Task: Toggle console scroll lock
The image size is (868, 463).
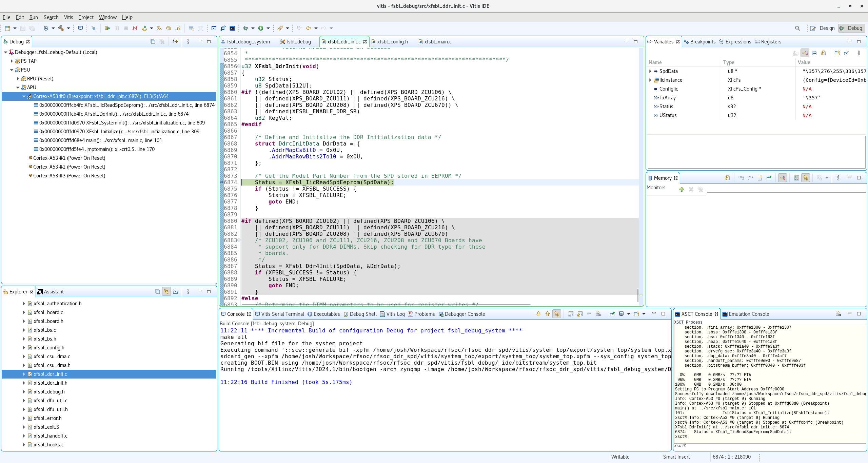Action: pyautogui.click(x=579, y=314)
